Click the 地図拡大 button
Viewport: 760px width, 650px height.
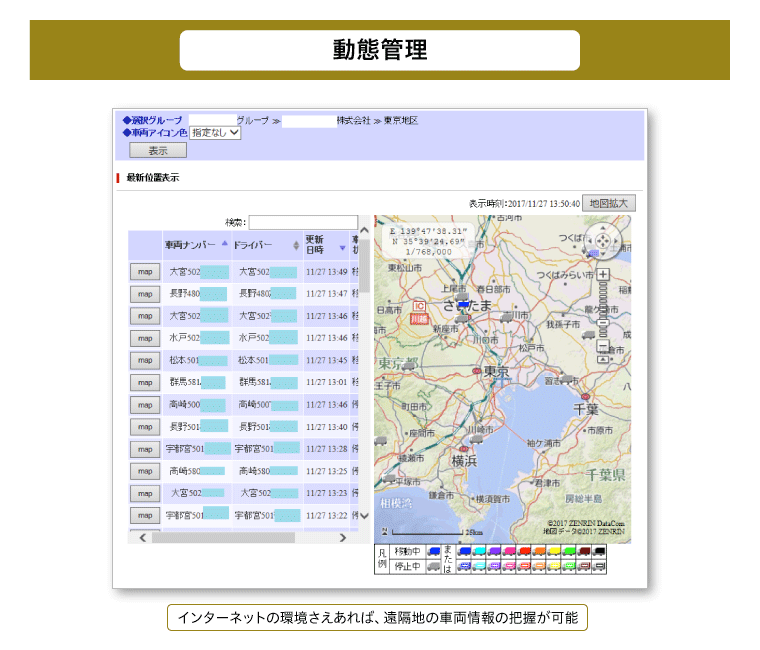(x=609, y=203)
